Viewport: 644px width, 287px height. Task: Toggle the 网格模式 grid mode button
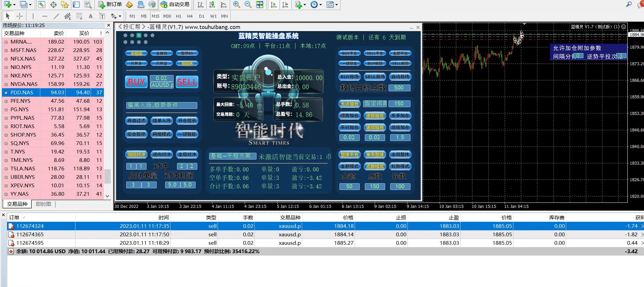162,134
